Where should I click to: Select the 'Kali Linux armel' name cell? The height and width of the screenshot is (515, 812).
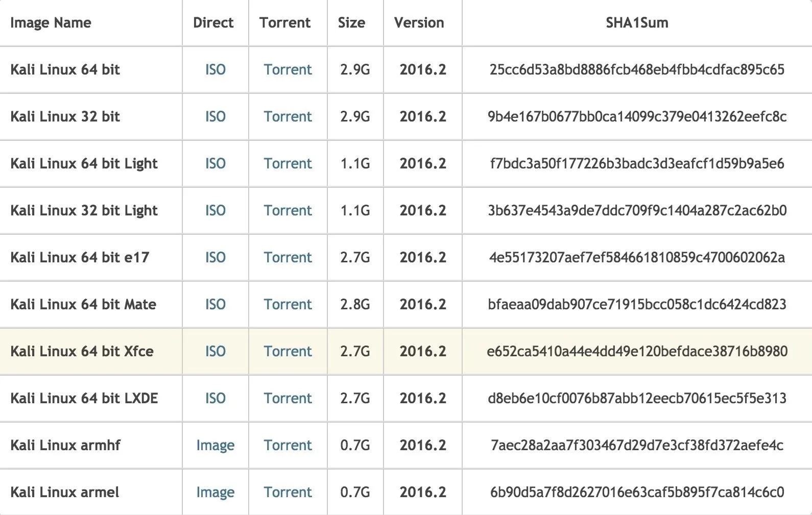click(65, 492)
